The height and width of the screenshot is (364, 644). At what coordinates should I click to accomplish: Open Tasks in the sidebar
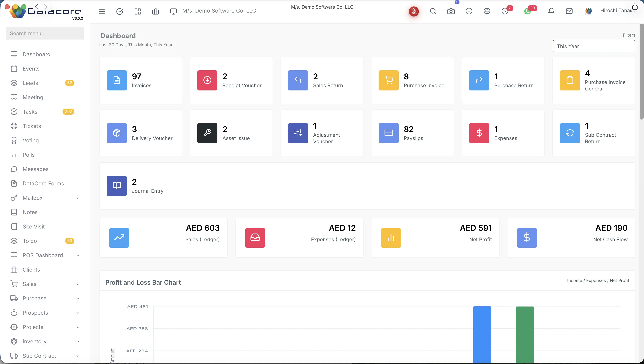[x=30, y=112]
